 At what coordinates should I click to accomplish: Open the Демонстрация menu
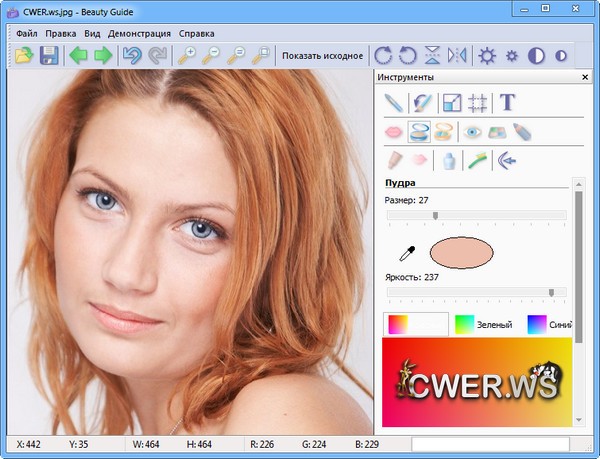pyautogui.click(x=140, y=33)
